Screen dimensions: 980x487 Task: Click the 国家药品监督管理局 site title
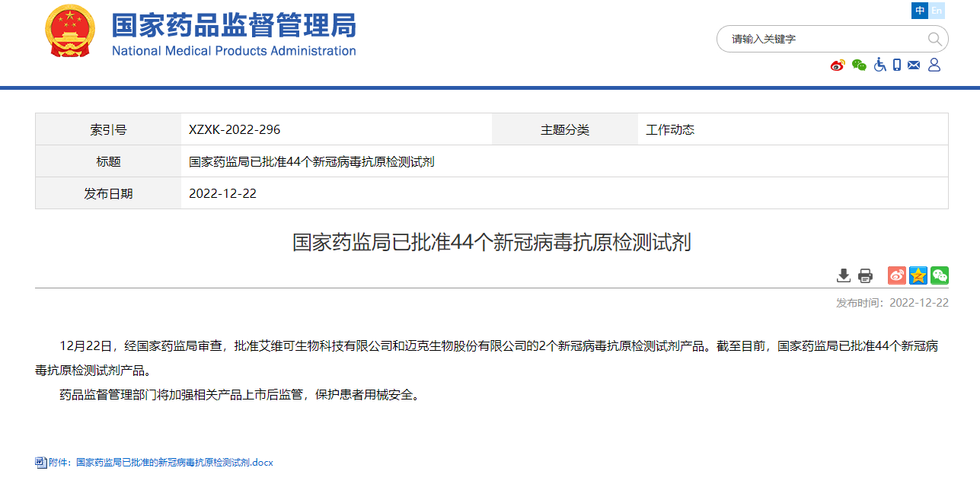point(234,27)
